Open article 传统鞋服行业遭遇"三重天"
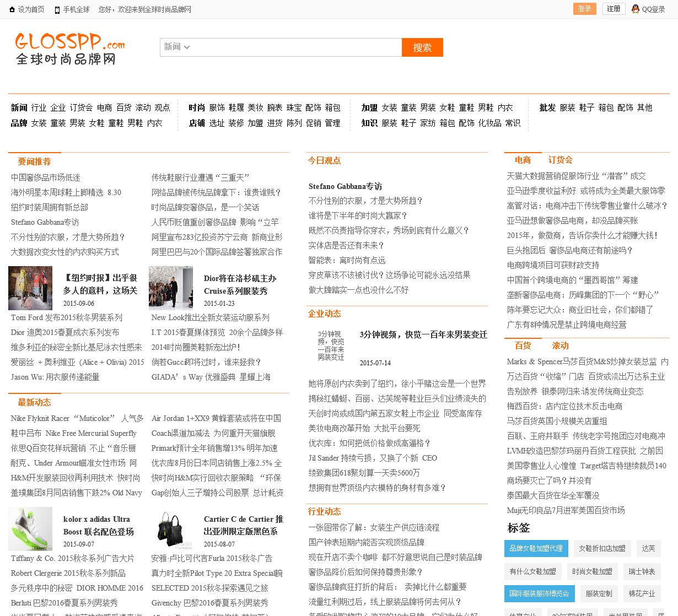The width and height of the screenshot is (678, 616). click(x=201, y=177)
